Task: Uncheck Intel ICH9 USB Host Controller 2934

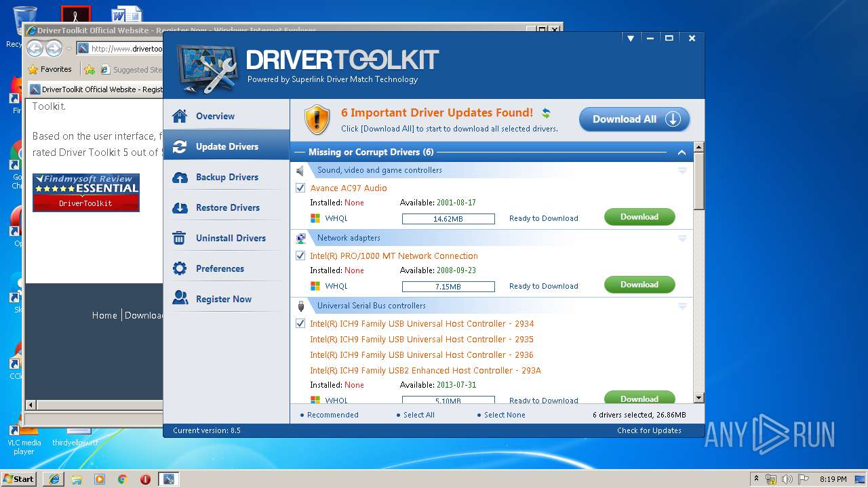Action: 300,323
